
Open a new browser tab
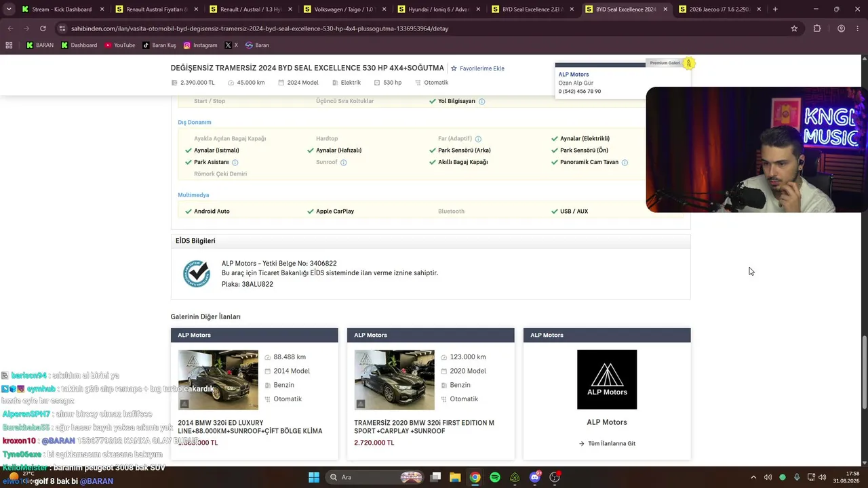775,9
